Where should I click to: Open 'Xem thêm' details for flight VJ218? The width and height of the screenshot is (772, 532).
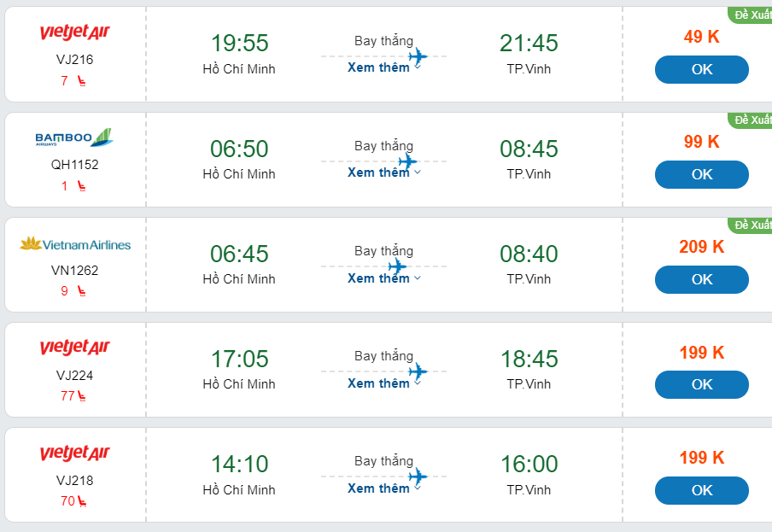[383, 488]
